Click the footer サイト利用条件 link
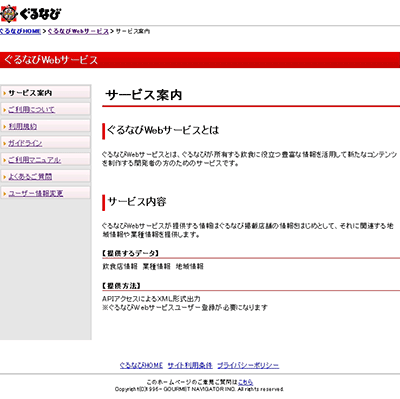 tap(190, 365)
